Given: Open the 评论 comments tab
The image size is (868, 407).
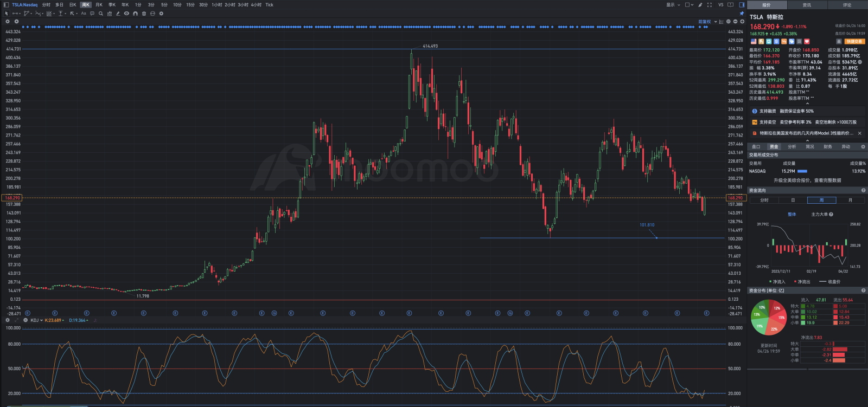Looking at the screenshot, I should pos(847,5).
